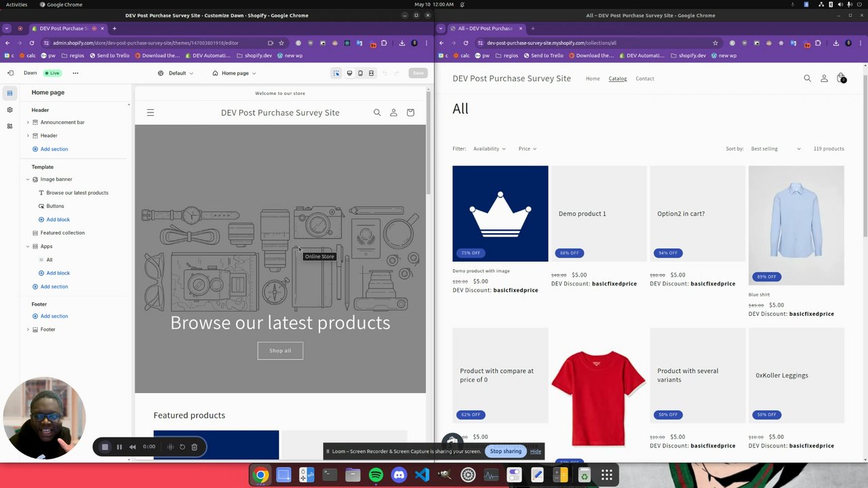
Task: Open Theme settings gear in editor sidebar
Action: tap(9, 110)
